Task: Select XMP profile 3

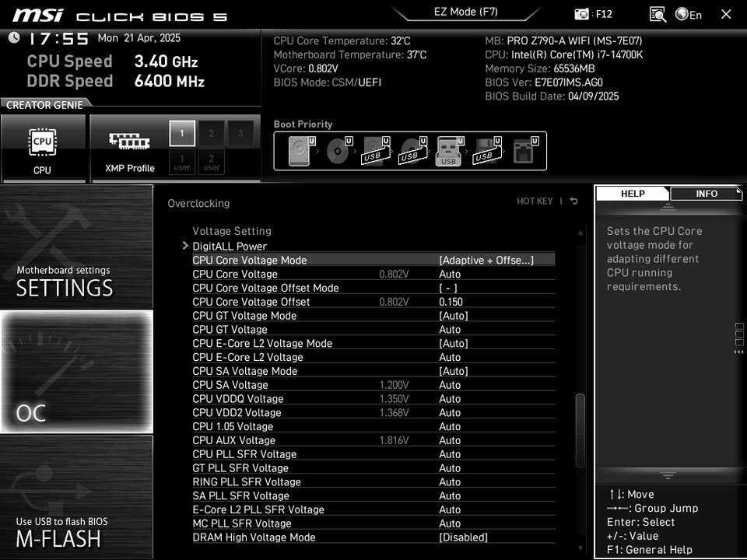Action: coord(240,133)
